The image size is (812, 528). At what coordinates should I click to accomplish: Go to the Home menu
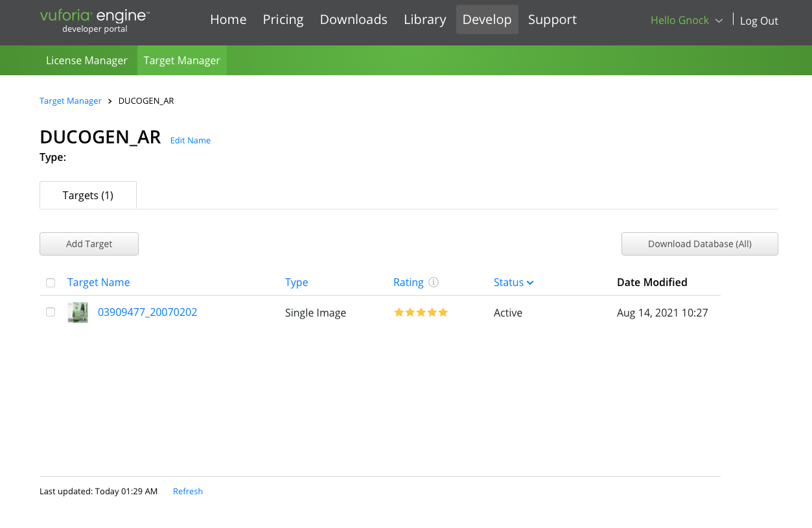point(228,19)
